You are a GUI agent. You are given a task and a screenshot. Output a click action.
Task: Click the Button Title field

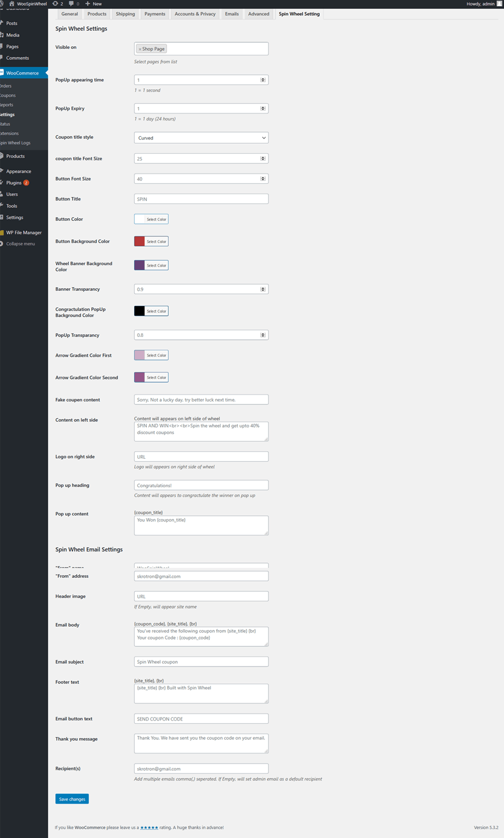point(201,199)
